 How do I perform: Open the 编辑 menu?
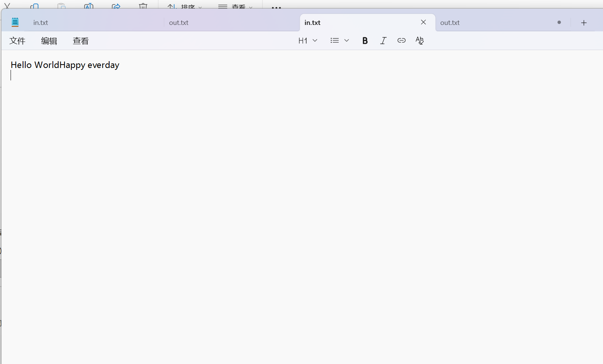(49, 41)
